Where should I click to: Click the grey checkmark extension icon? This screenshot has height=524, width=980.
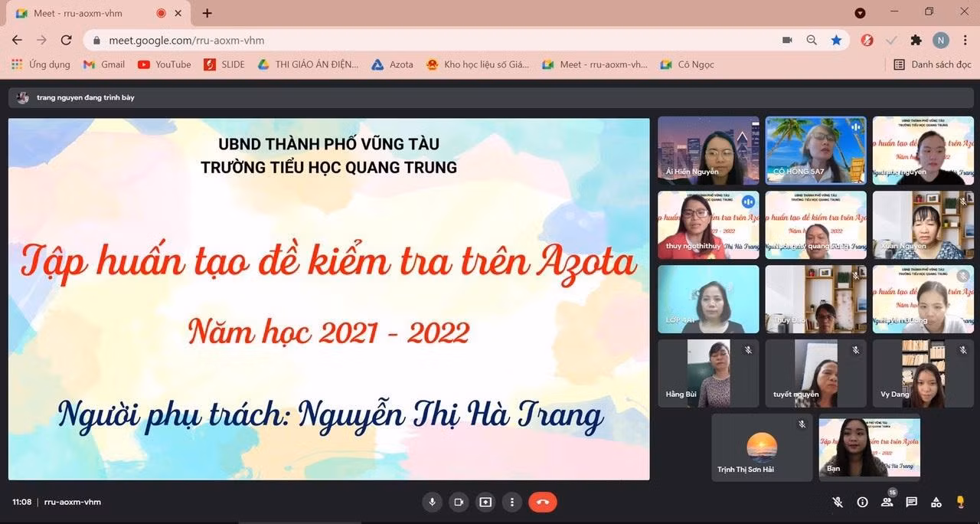pyautogui.click(x=892, y=40)
